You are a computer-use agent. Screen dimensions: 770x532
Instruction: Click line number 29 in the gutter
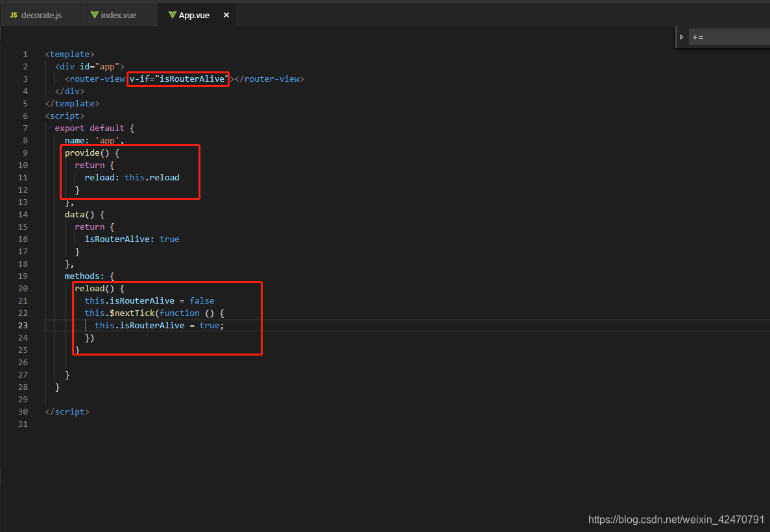pyautogui.click(x=23, y=400)
